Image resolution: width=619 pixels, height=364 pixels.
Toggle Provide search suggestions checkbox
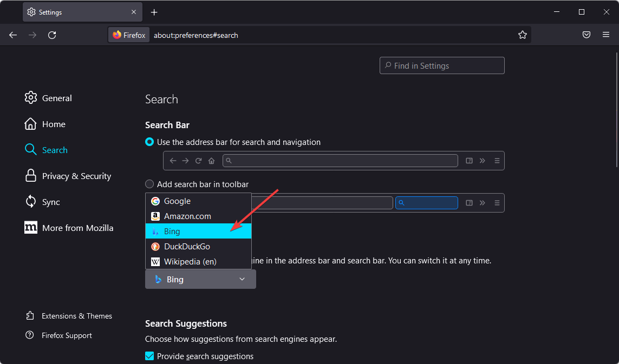tap(149, 356)
